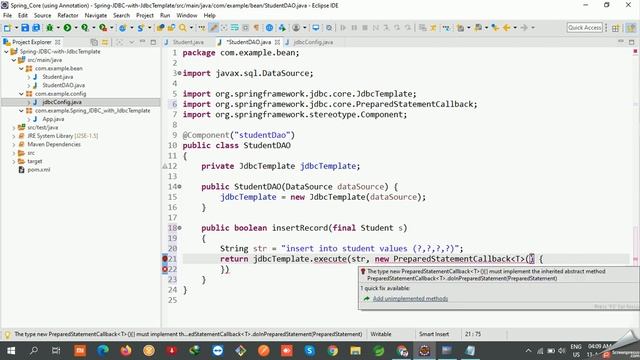Open dropdown next to Search icon
Screen dimensions: 640x360
(191, 28)
